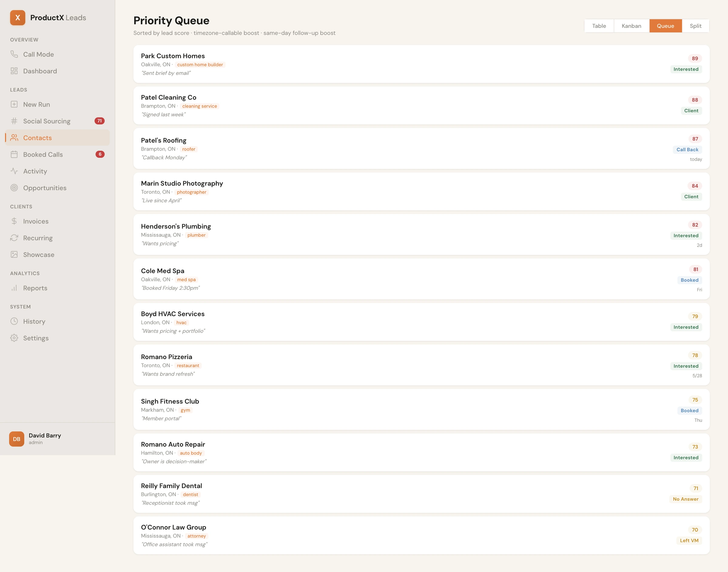Go to Invoices page
Viewport: 728px width, 572px height.
coord(57,221)
